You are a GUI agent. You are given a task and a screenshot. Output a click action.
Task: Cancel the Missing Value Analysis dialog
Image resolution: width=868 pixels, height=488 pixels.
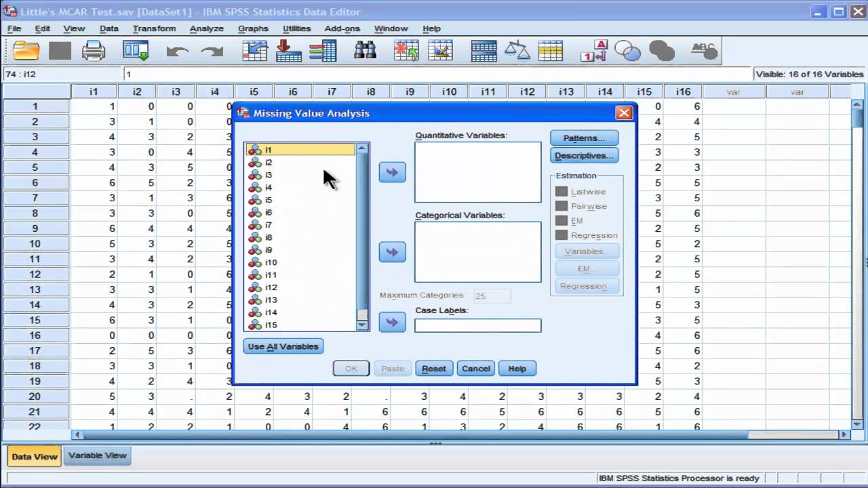476,369
